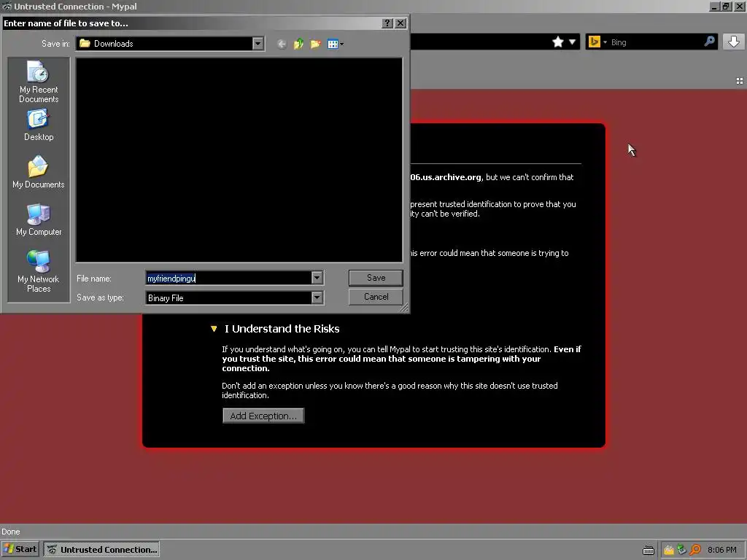Click the dialog resize grip corner
Viewport: 747px width, 560px height.
click(x=404, y=308)
